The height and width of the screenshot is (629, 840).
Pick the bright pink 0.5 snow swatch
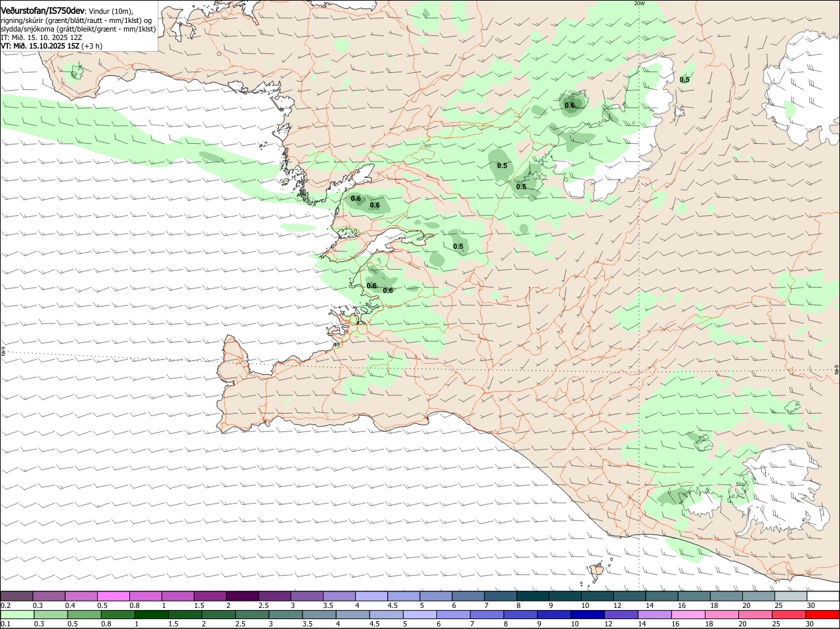coord(113,596)
